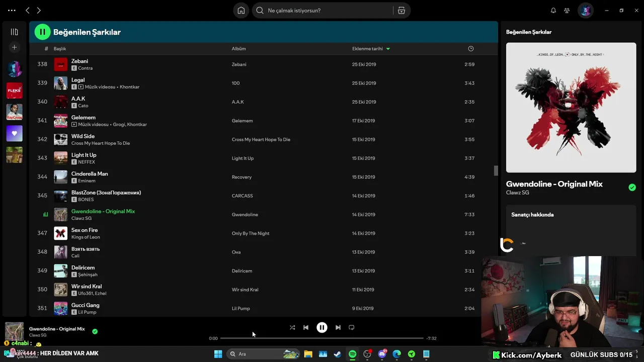The width and height of the screenshot is (644, 362).
Task: Click the 'Beğenilen Şarkılar' right panel header
Action: tap(529, 32)
